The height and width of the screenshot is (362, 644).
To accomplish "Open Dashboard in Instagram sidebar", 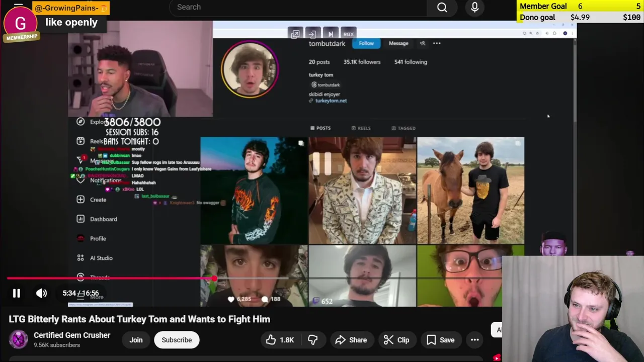I will (103, 219).
